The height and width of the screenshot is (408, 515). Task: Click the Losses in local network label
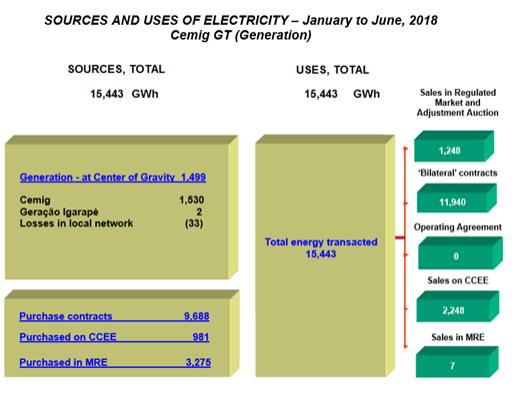pyautogui.click(x=76, y=223)
